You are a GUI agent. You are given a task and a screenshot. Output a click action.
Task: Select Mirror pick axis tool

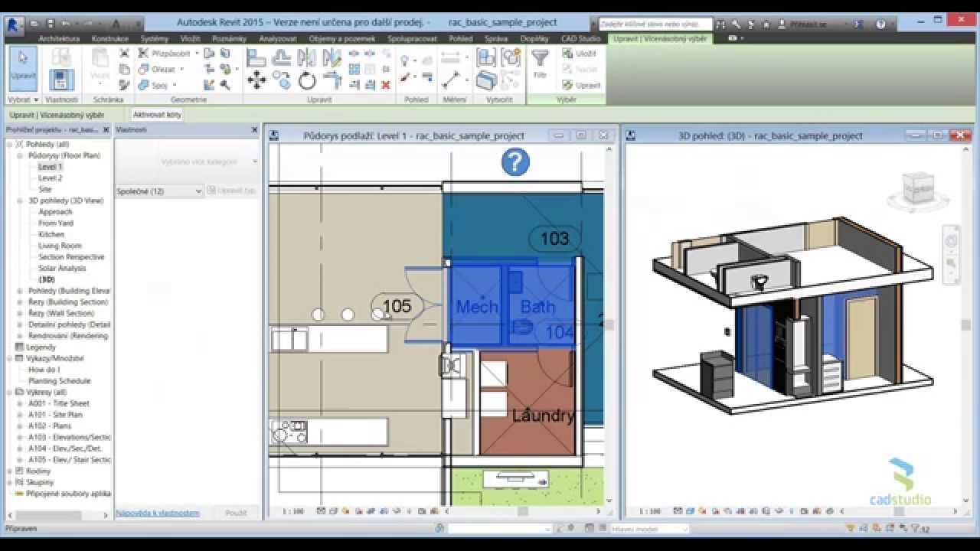tap(306, 57)
